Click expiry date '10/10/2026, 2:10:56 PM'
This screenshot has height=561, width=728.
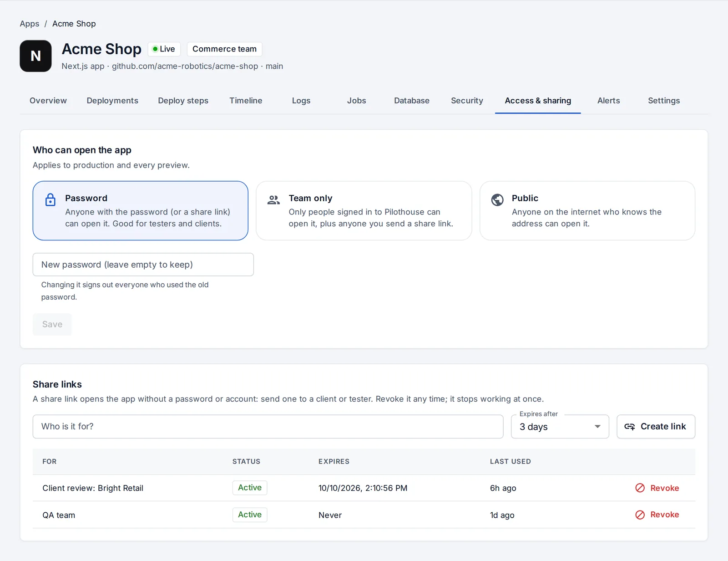point(363,488)
